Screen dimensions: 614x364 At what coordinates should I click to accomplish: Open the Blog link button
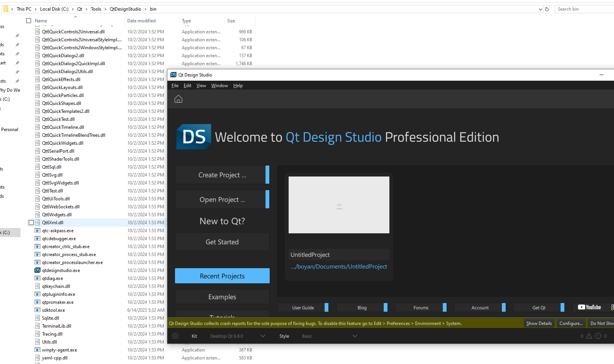point(362,308)
